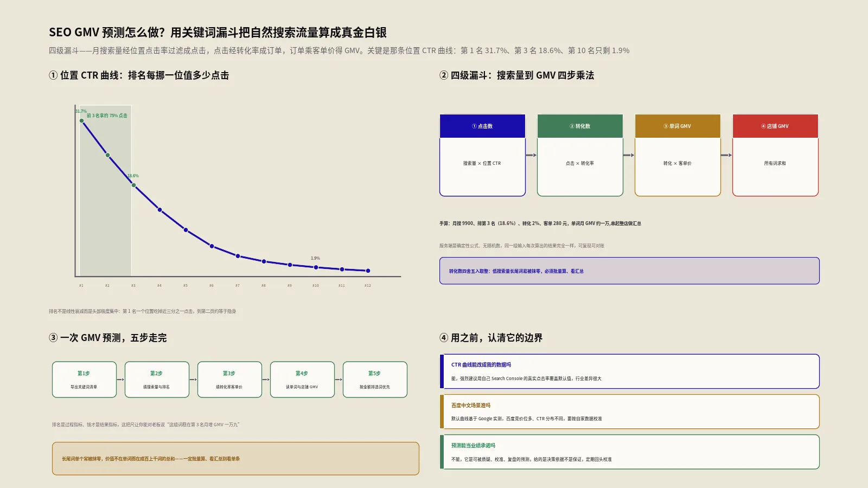Screen dimensions: 868x488
Task: Click the '第1步' step card
Action: [84, 380]
